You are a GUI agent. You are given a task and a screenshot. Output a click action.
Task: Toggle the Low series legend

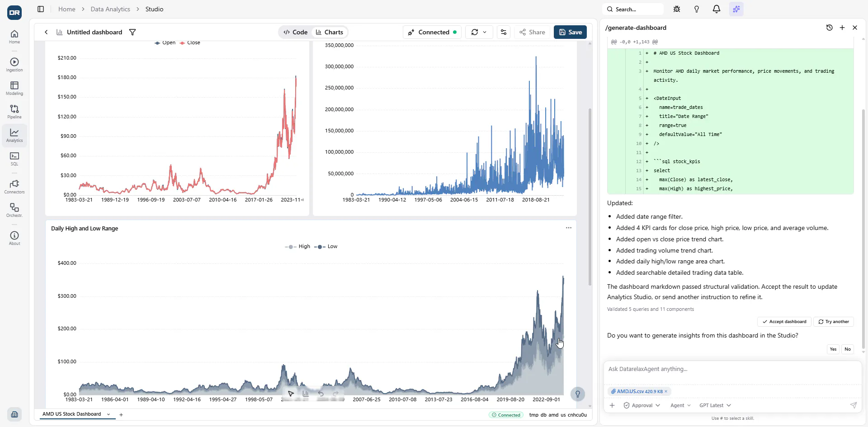[326, 247]
